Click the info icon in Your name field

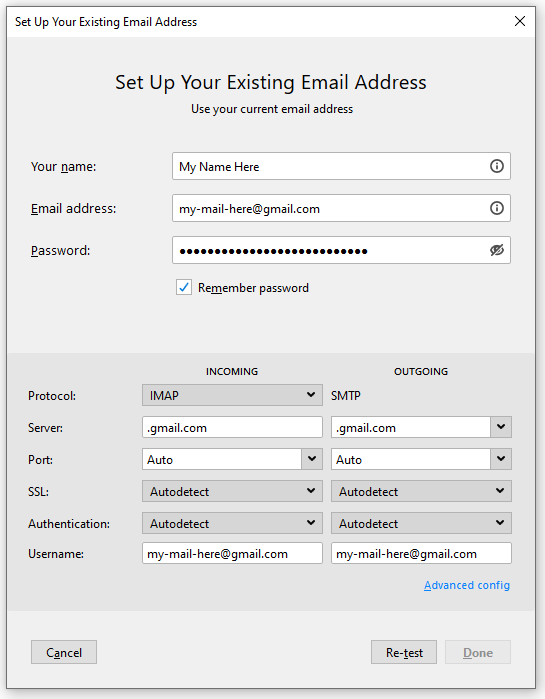coord(496,166)
